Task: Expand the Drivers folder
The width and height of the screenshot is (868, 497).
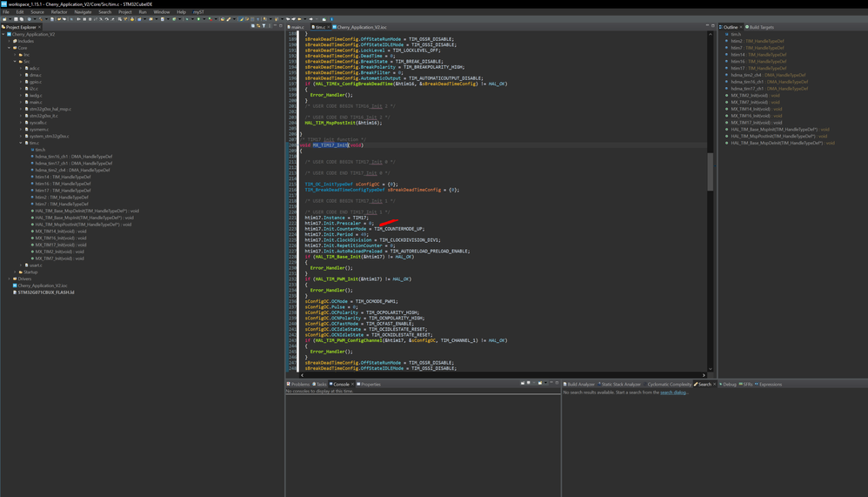Action: click(10, 279)
